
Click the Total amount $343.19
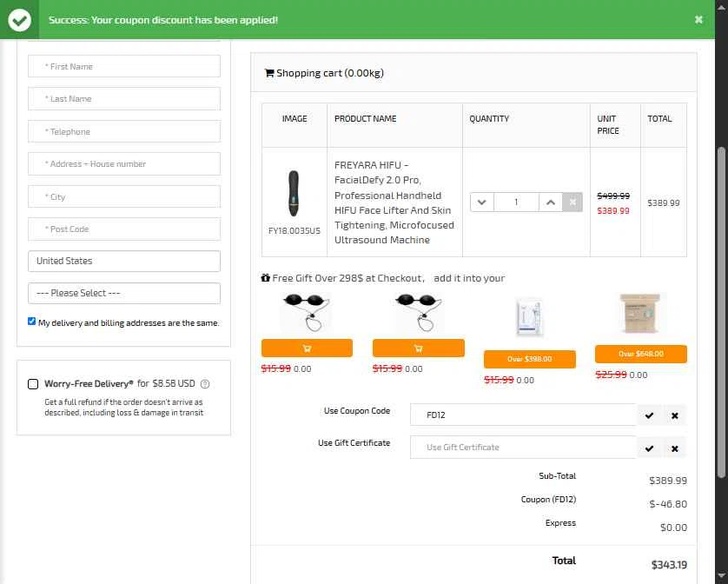(x=669, y=565)
